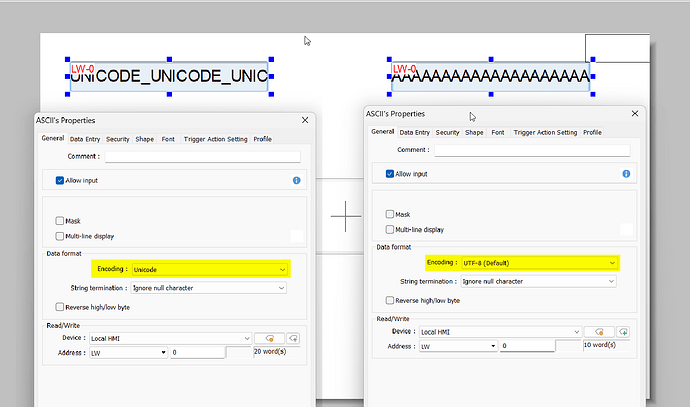
Task: Click the 20 word(s) length field
Action: (276, 352)
